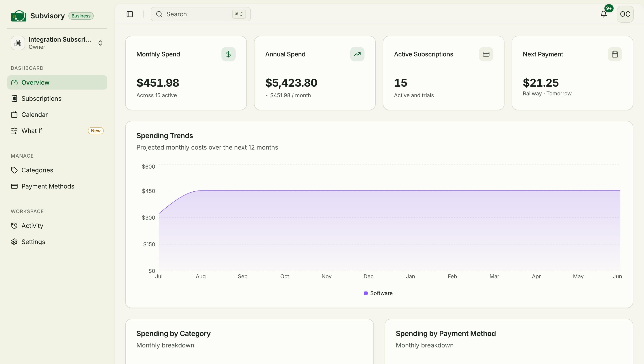The image size is (644, 364).
Task: Click the Activity history icon
Action: point(14,226)
